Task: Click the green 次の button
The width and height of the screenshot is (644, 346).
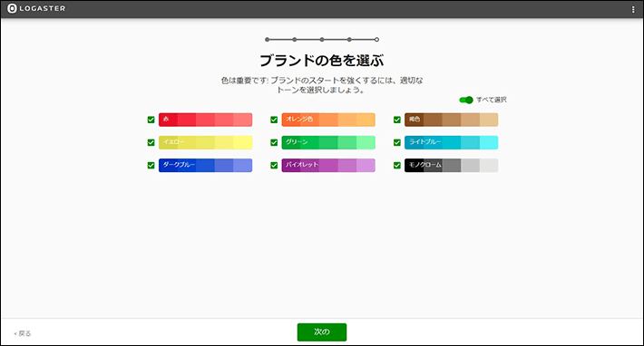Action: (x=322, y=332)
